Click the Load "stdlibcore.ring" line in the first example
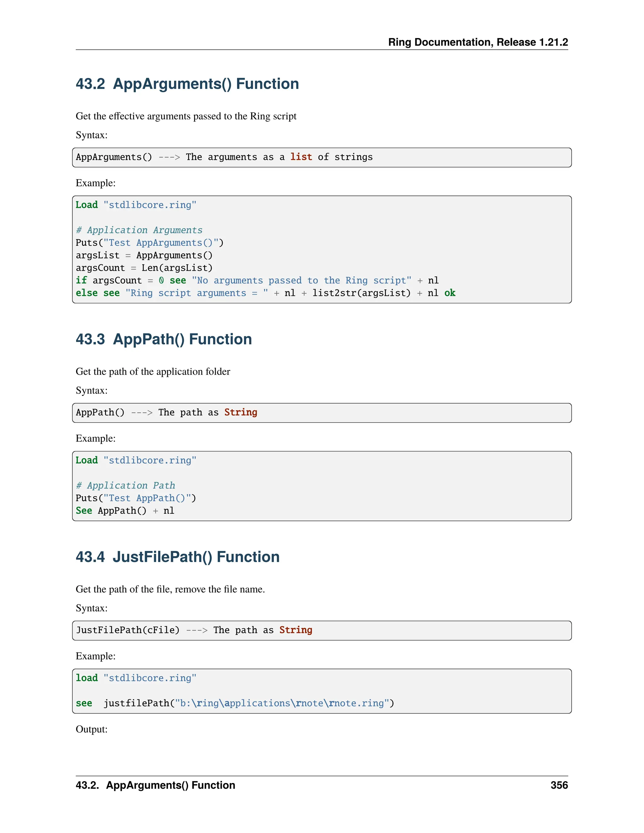The width and height of the screenshot is (644, 833). pyautogui.click(x=136, y=205)
